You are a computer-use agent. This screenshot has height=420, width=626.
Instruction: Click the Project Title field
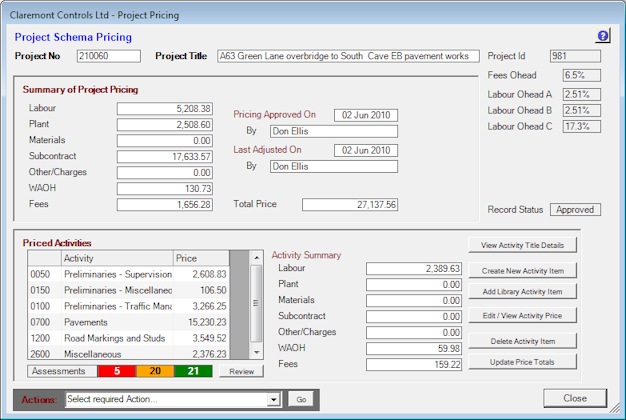pos(348,56)
